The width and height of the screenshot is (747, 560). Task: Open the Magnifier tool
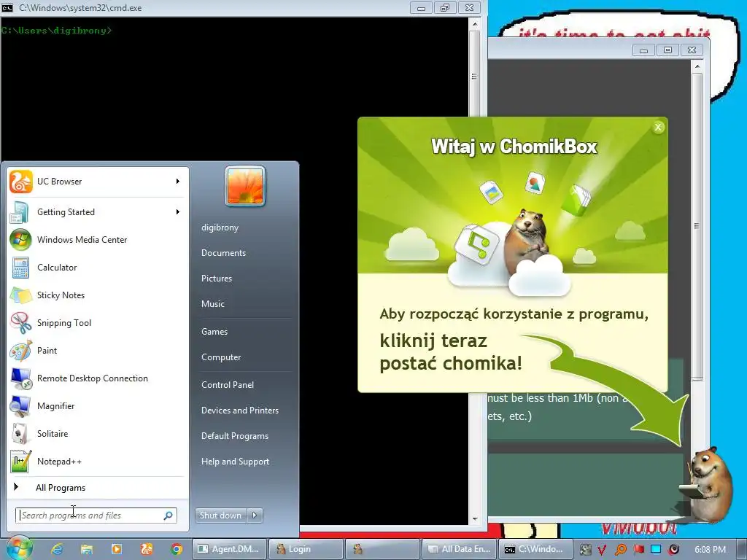point(97,405)
